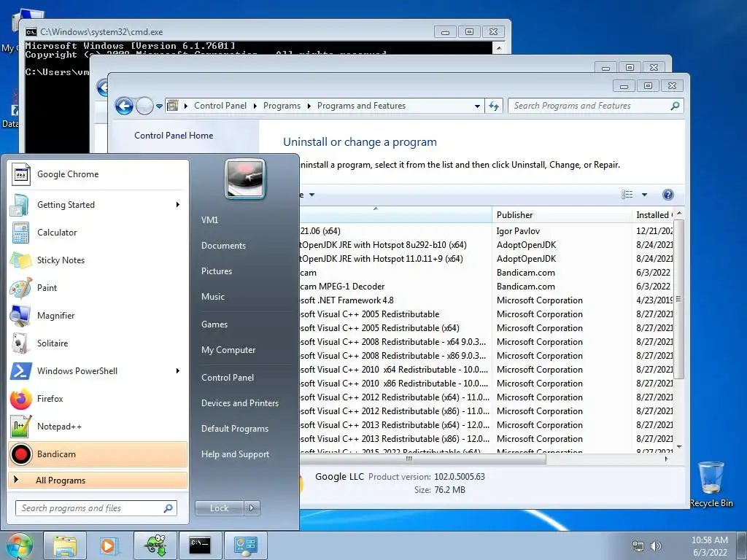The image size is (747, 560).
Task: Open recent pages dropdown beside forward button
Action: pos(159,106)
